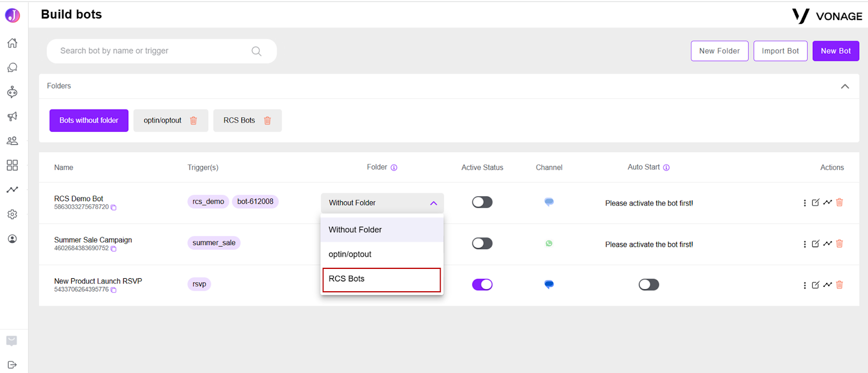Image resolution: width=868 pixels, height=373 pixels.
Task: Enable Auto Start for New Product Launch RSVP
Action: point(649,285)
